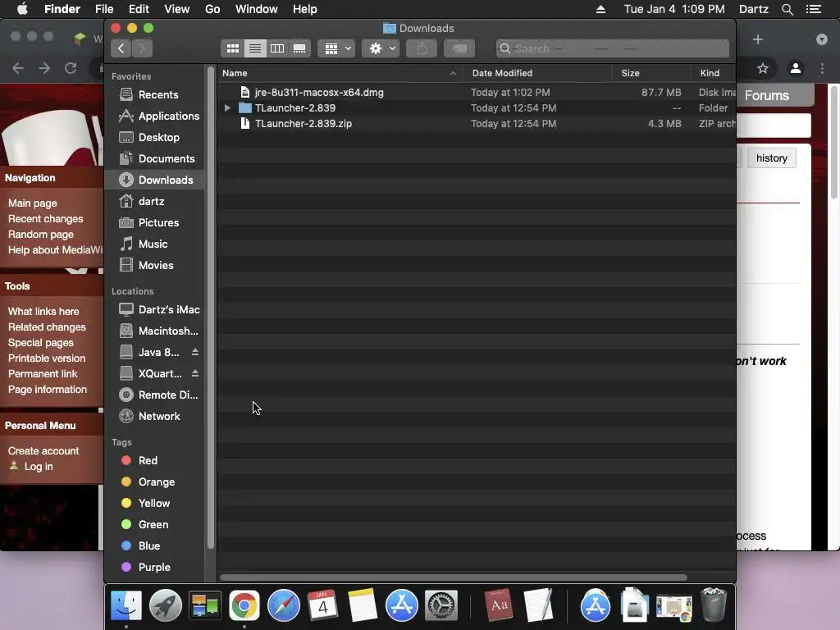The height and width of the screenshot is (630, 840).
Task: Filter by the Purple tag
Action: (x=154, y=568)
